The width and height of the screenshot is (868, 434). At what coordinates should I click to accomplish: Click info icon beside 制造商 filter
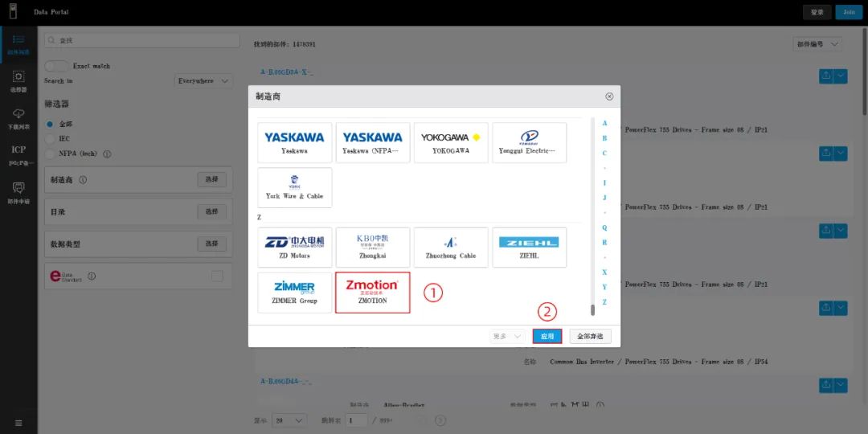click(x=83, y=180)
